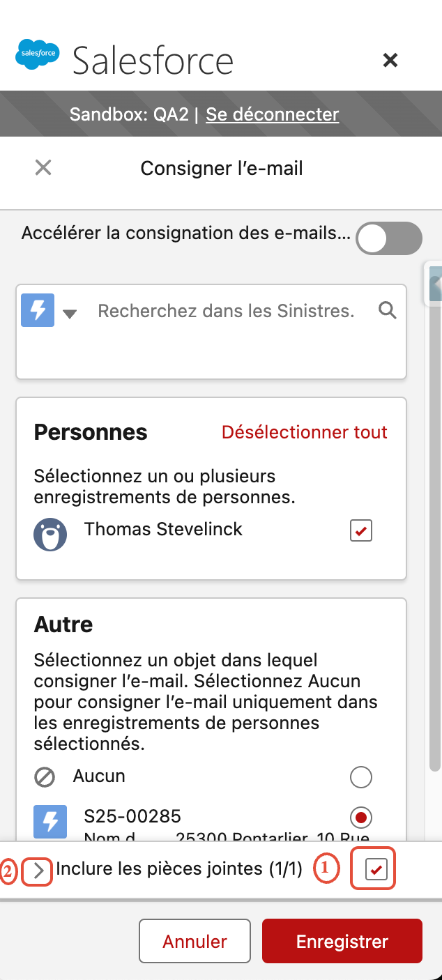Click the Annuler button

195,942
